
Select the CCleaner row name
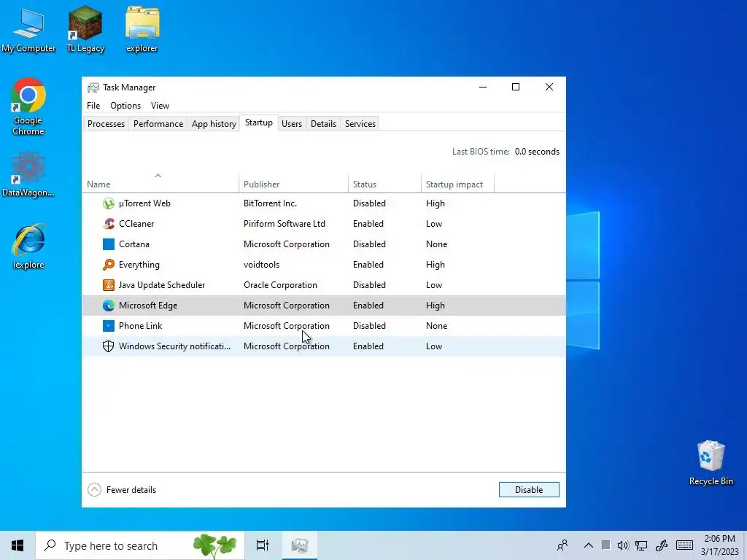click(136, 224)
